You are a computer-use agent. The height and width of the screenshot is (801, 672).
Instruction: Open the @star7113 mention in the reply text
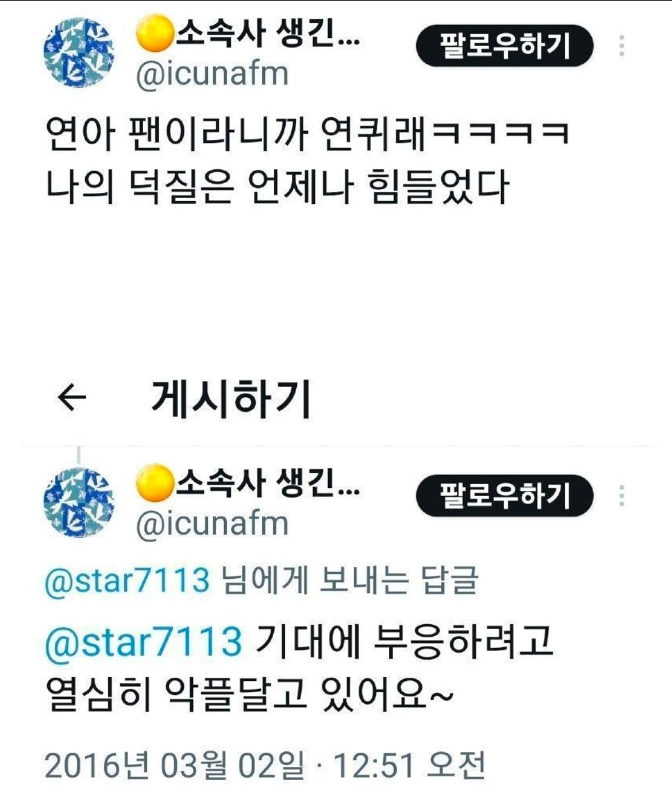tap(144, 641)
